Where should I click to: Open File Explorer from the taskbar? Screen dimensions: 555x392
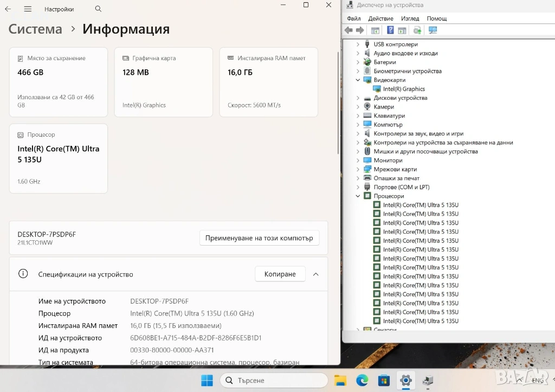[x=340, y=380]
